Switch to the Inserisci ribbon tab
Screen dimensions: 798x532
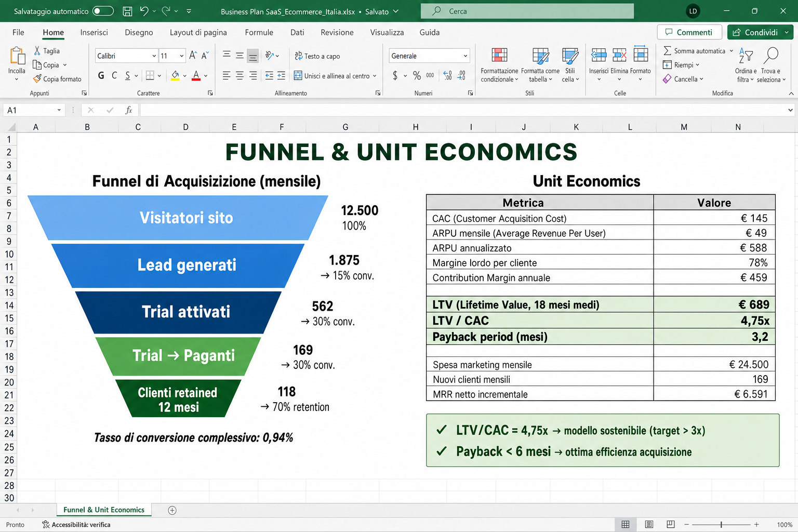tap(94, 32)
